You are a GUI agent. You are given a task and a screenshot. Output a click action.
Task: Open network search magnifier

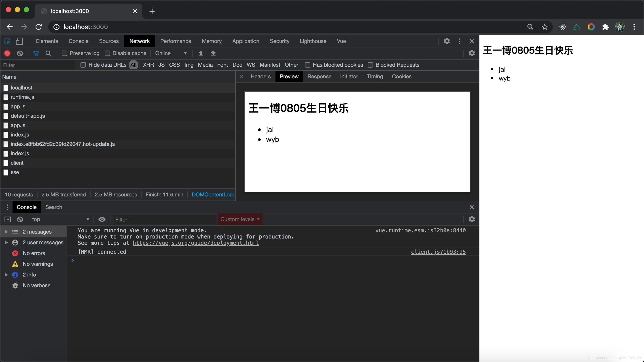point(49,53)
